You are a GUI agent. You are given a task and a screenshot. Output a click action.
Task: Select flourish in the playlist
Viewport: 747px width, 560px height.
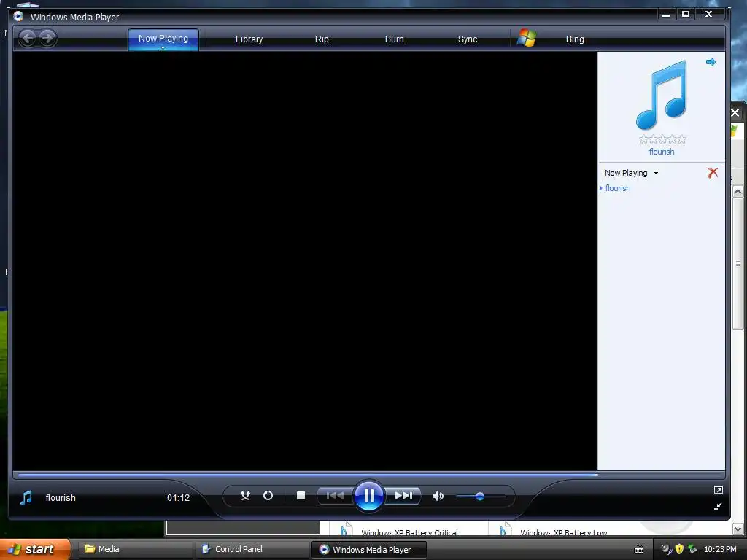(618, 188)
